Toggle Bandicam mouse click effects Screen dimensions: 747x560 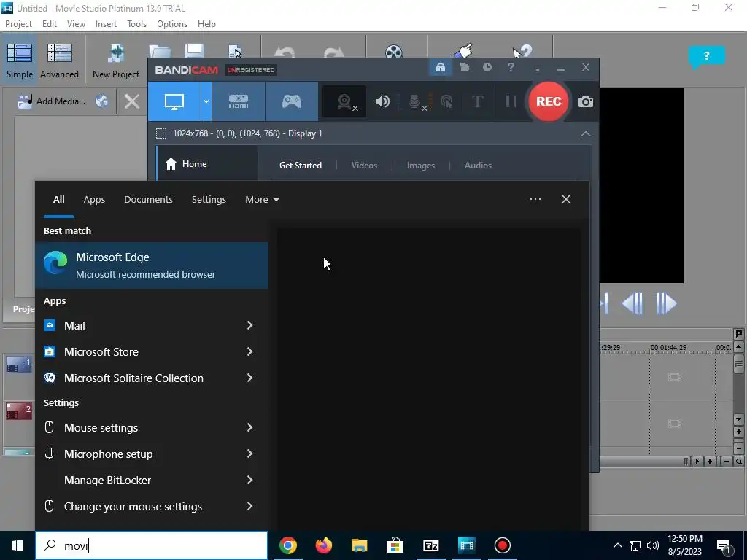[446, 101]
